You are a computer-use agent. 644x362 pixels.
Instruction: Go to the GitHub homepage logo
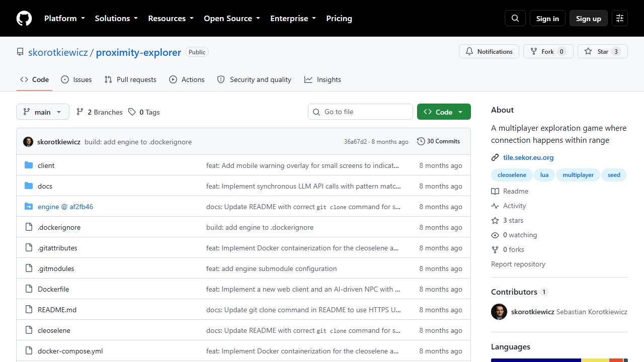pos(24,18)
